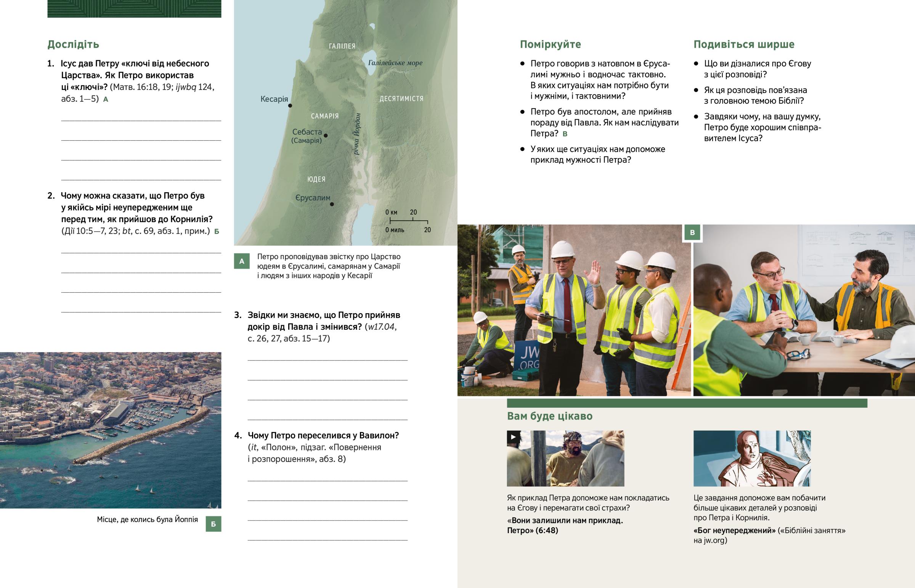Click green label А beside map caption
Viewport: 915px width, 588px height.
242,261
